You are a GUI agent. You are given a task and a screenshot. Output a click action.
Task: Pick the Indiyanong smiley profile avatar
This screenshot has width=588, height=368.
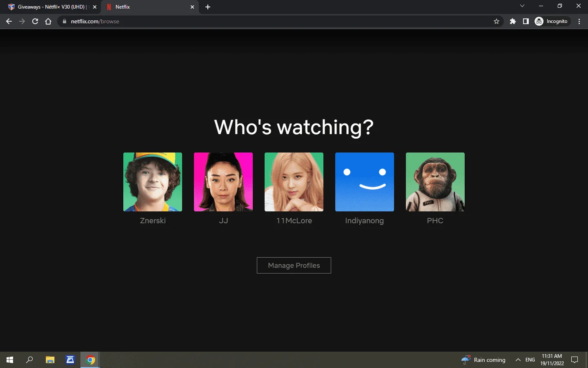[x=365, y=182]
